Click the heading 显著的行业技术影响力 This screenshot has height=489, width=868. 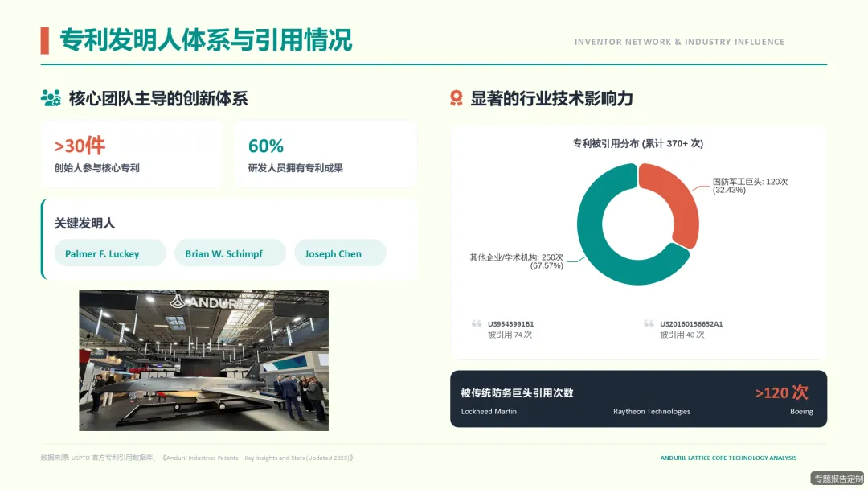(551, 99)
